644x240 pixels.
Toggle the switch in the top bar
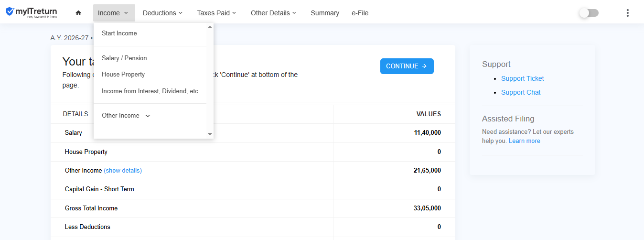pyautogui.click(x=589, y=13)
